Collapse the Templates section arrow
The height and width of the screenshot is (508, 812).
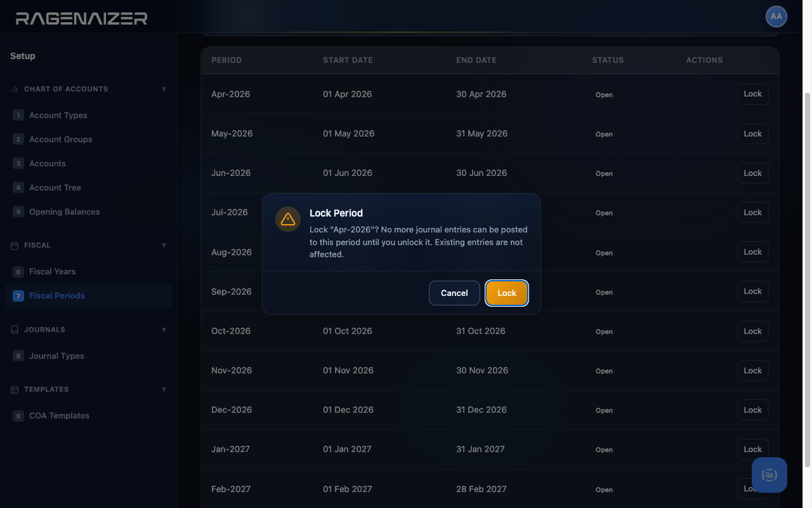point(164,389)
